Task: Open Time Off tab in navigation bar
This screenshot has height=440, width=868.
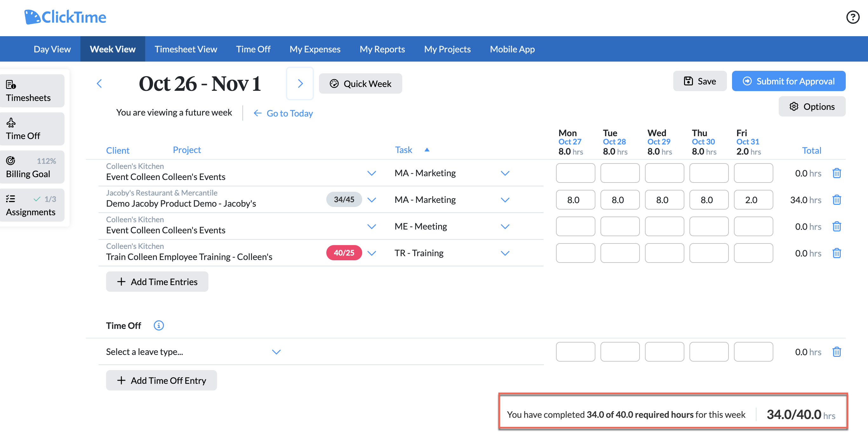Action: (253, 49)
